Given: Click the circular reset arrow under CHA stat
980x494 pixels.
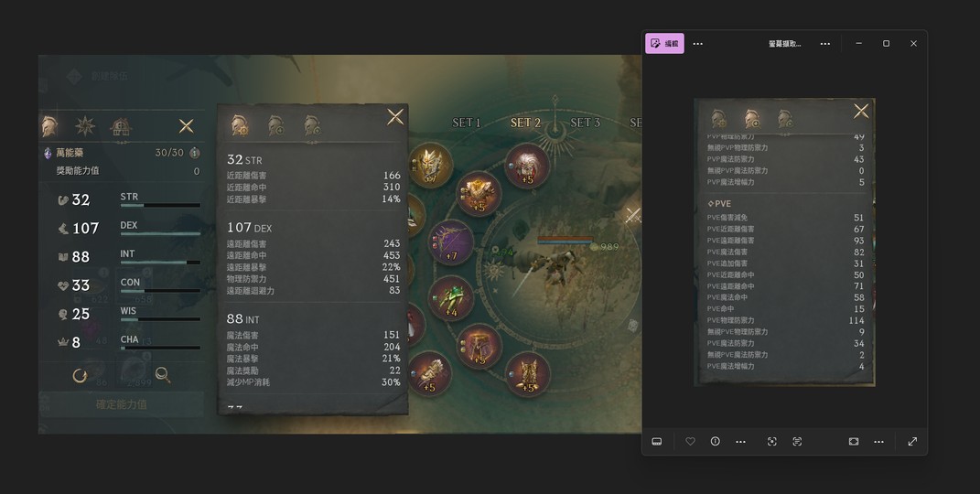Looking at the screenshot, I should [80, 375].
